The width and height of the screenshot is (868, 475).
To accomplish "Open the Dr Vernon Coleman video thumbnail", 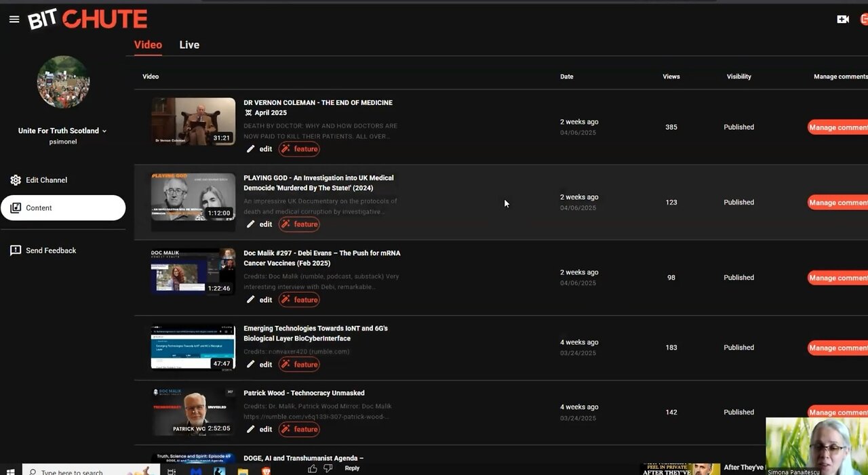I will click(x=193, y=121).
